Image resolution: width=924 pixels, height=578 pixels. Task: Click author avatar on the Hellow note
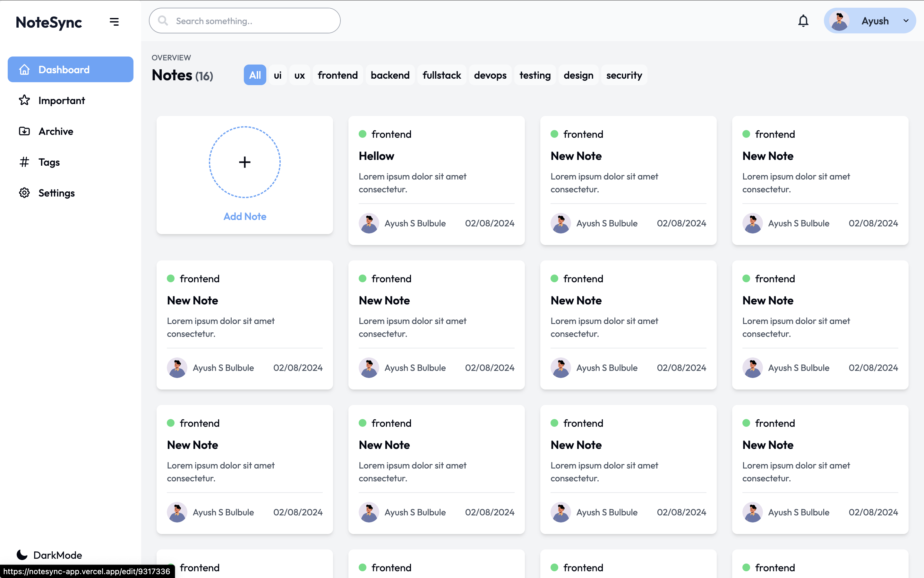pos(369,223)
